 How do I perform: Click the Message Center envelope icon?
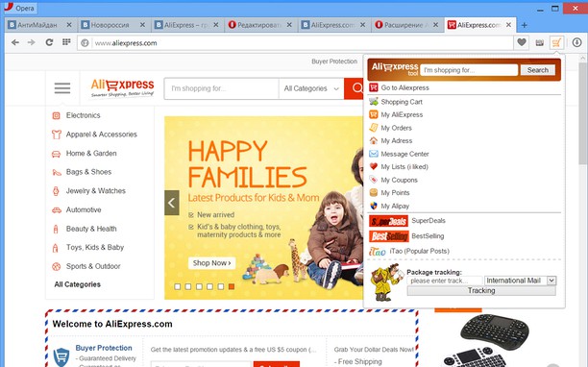pyautogui.click(x=374, y=154)
